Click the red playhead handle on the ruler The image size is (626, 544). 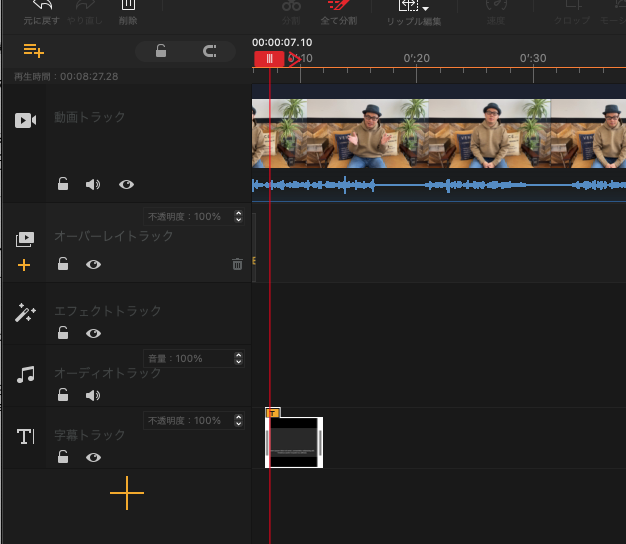269,59
